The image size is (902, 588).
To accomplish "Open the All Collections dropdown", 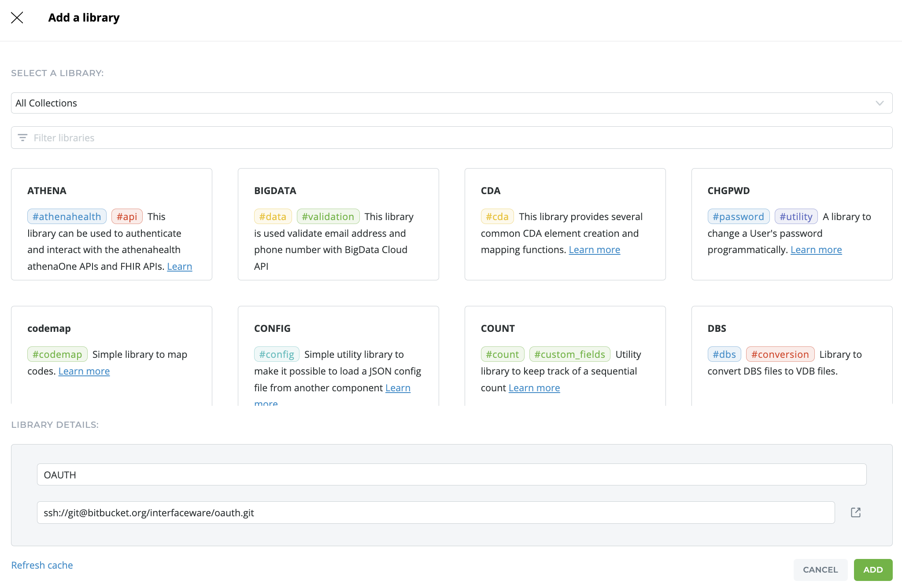I will click(x=440, y=103).
